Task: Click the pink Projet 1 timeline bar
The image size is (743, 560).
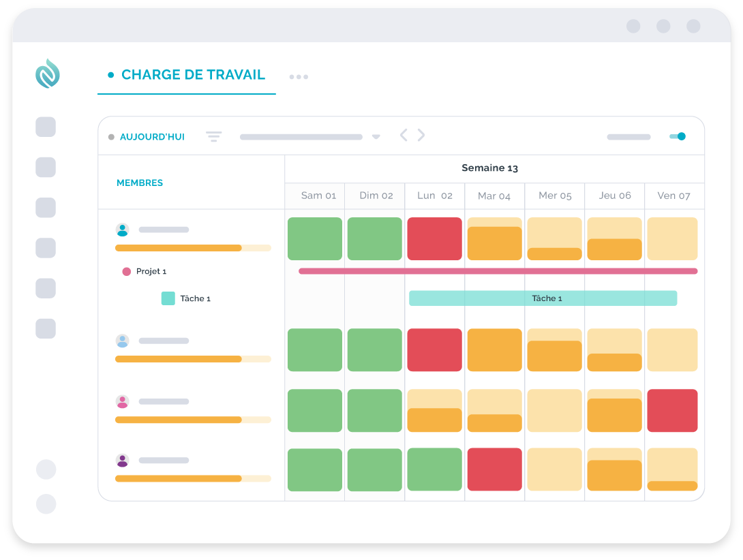Action: pos(498,271)
